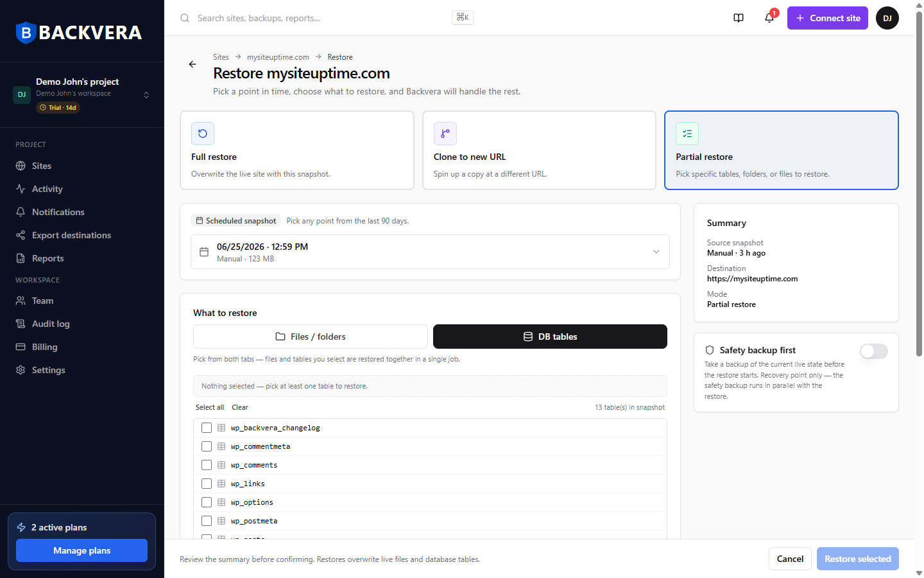Open Reports in the sidebar
Viewport: 924px width, 578px height.
[x=82, y=258]
